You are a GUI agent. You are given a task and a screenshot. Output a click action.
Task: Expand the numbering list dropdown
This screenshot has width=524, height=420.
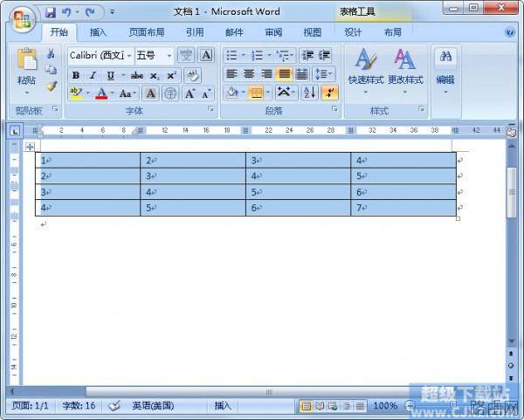click(x=269, y=55)
